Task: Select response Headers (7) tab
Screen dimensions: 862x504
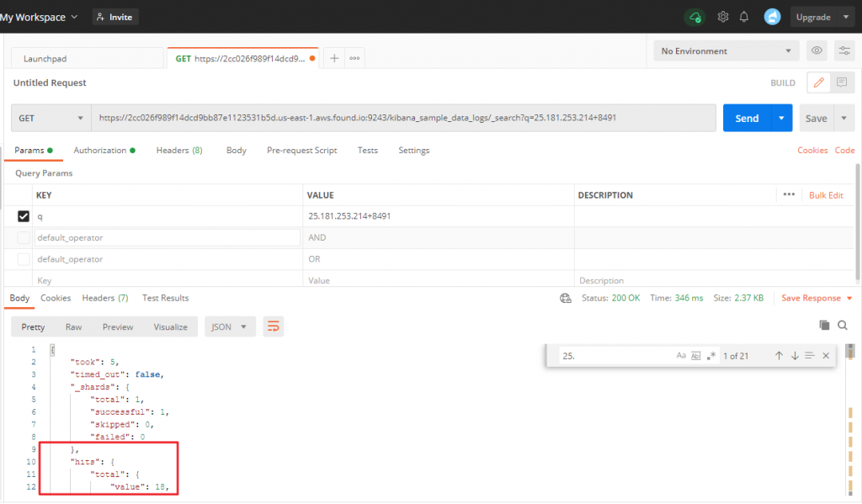Action: coord(105,298)
